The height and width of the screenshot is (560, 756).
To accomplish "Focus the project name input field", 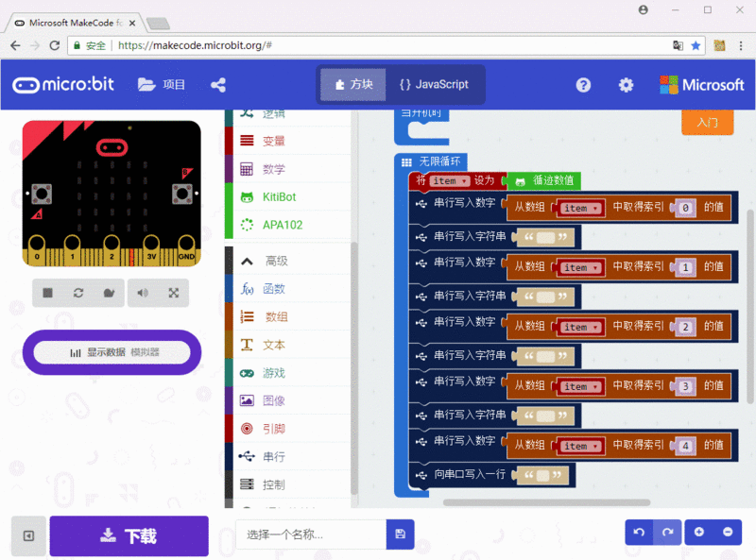I will [311, 535].
